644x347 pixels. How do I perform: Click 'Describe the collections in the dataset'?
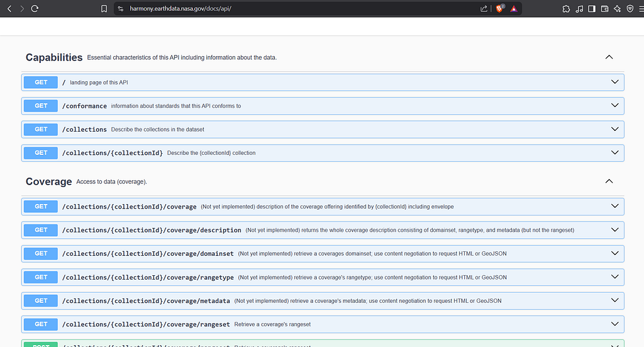[157, 130]
